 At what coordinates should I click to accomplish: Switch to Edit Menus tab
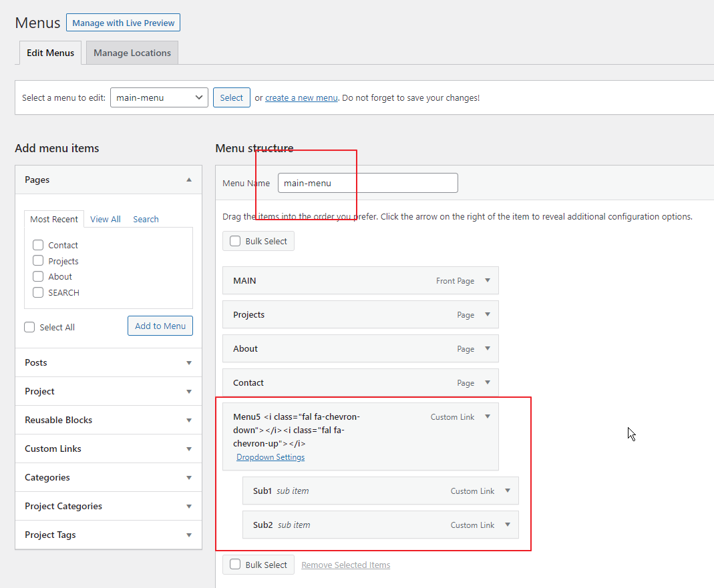[50, 53]
